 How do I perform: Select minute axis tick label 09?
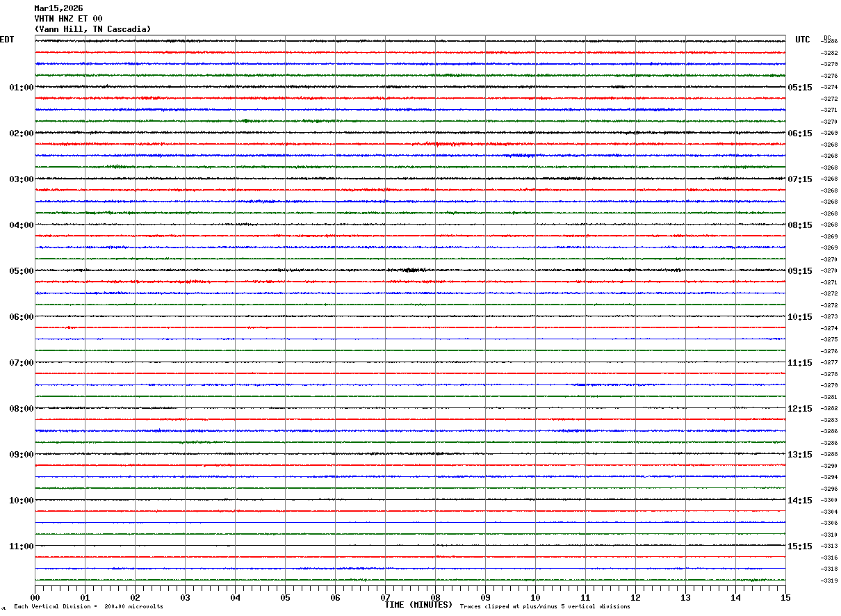(485, 597)
